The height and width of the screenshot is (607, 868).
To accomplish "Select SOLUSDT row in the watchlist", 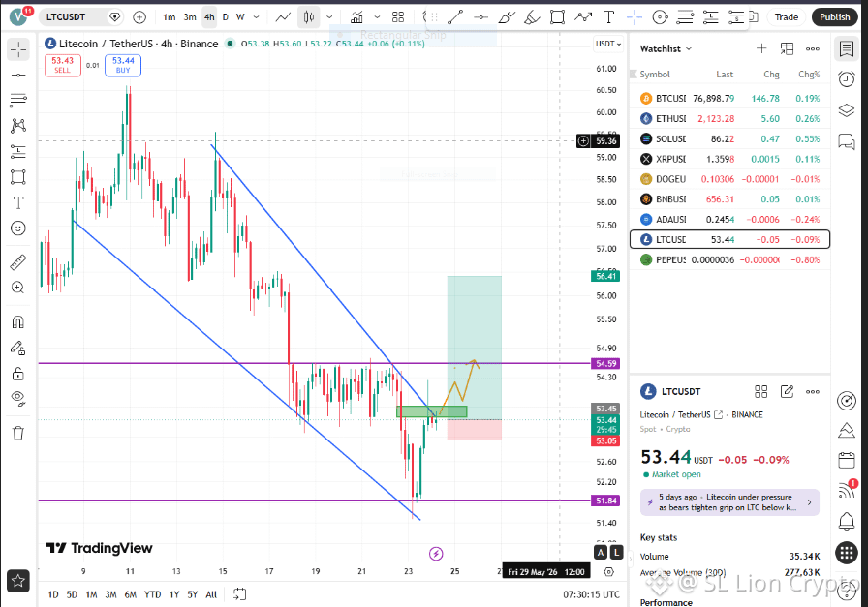I will 729,138.
